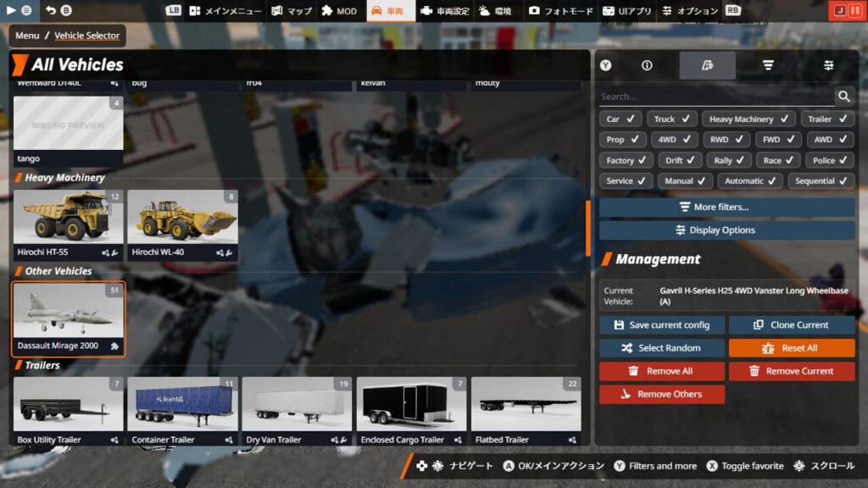Open the info tab icon in side panel

tap(647, 65)
